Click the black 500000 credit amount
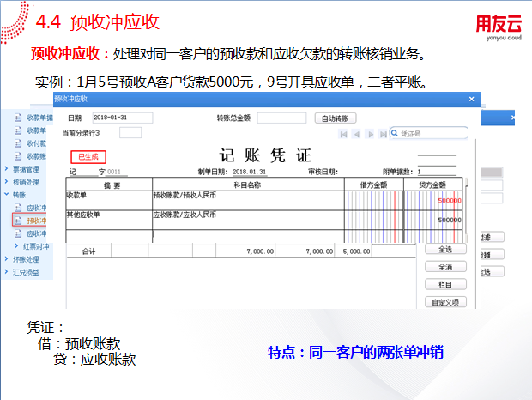Viewport: 532px width, 400px height. coord(450,220)
